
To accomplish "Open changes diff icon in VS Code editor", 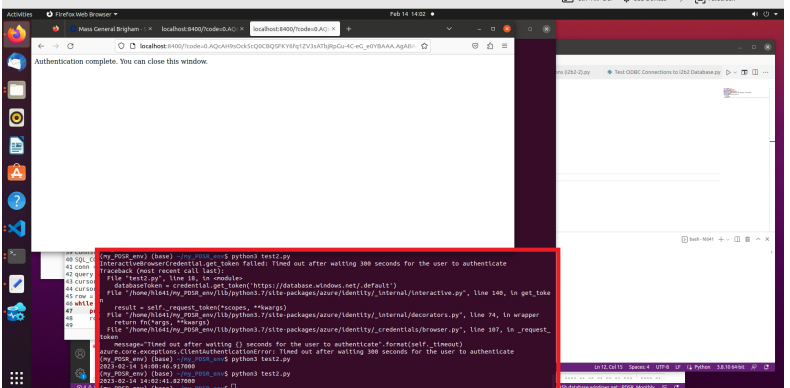I will click(x=744, y=73).
